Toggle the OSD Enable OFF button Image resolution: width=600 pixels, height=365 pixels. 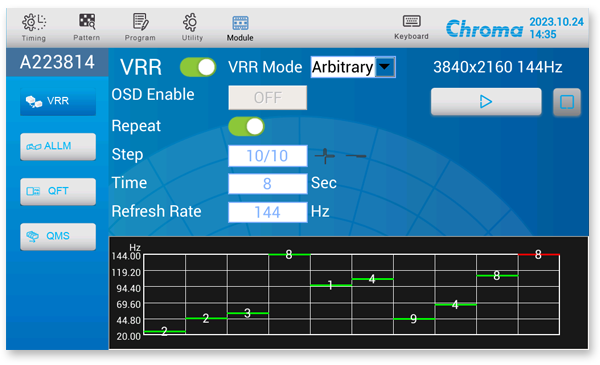point(267,98)
